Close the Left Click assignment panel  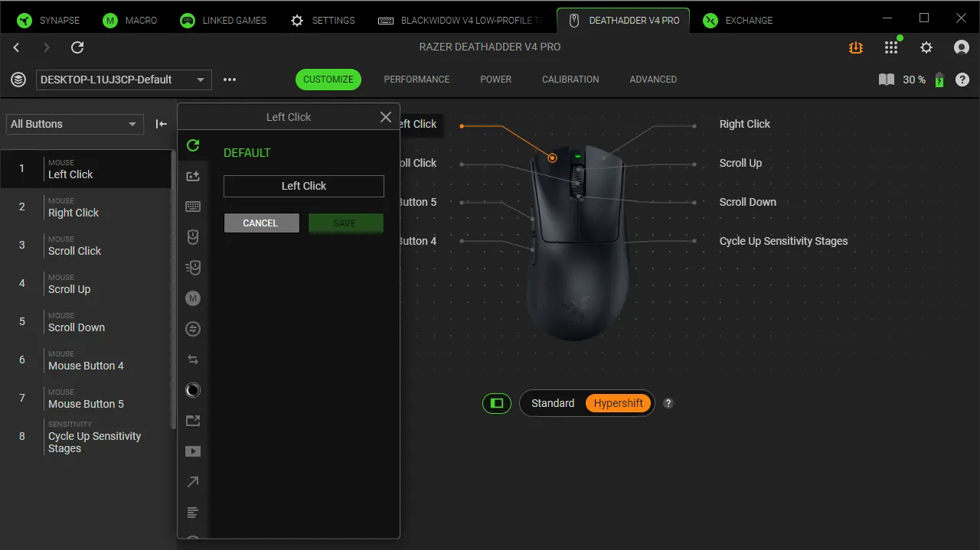coord(386,117)
